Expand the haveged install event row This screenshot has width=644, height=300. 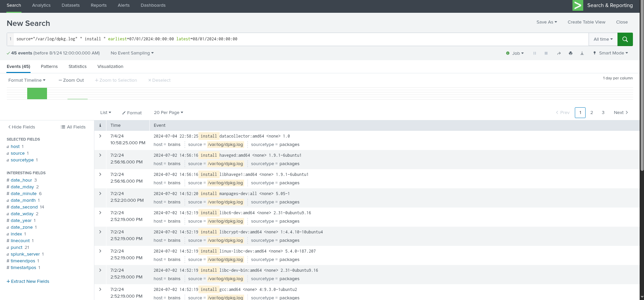point(100,155)
